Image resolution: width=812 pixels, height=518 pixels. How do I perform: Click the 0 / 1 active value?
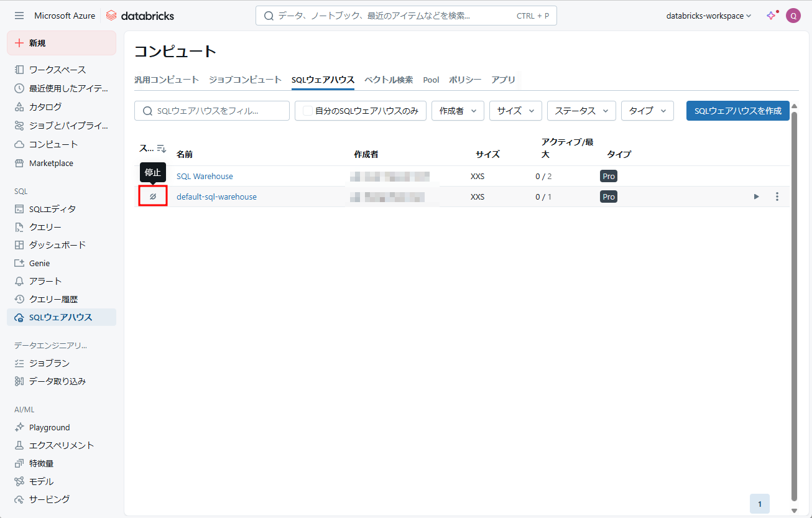543,197
